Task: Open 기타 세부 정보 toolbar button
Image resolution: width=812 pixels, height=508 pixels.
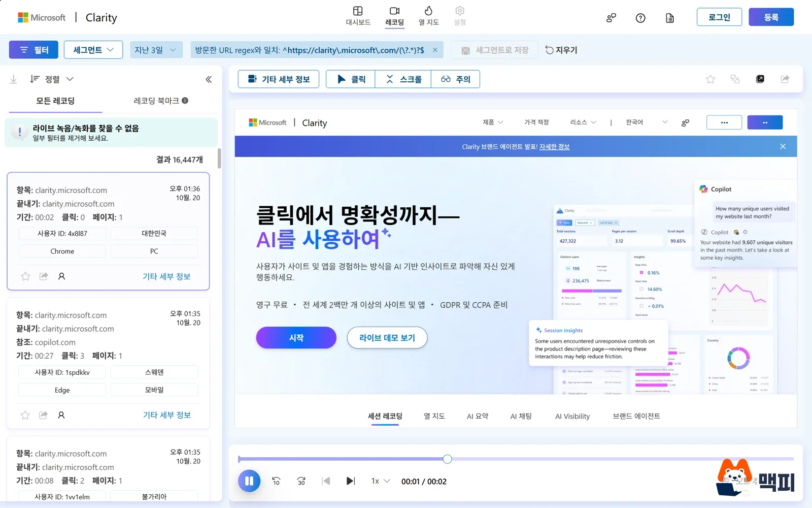Action: (x=279, y=79)
